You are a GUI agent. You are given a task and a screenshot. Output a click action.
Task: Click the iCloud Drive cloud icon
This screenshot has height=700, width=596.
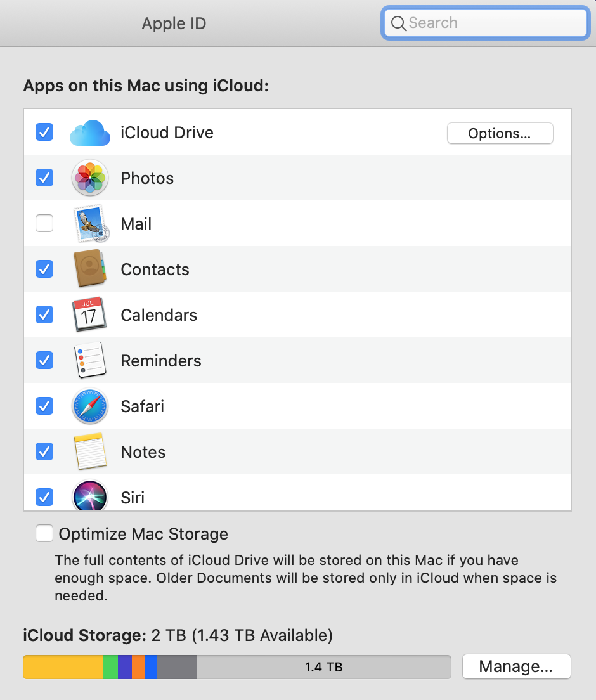tap(90, 133)
